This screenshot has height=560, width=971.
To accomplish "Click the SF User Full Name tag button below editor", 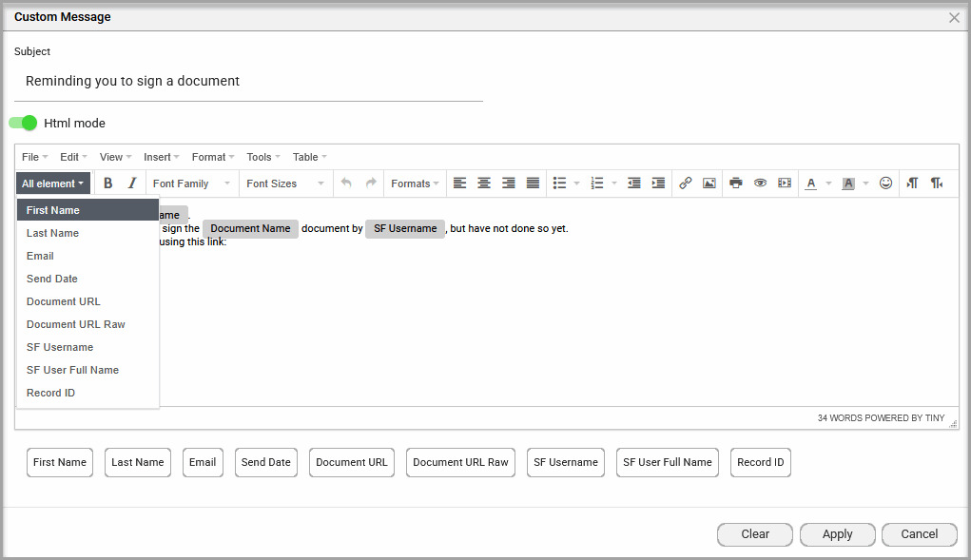I will coord(667,462).
